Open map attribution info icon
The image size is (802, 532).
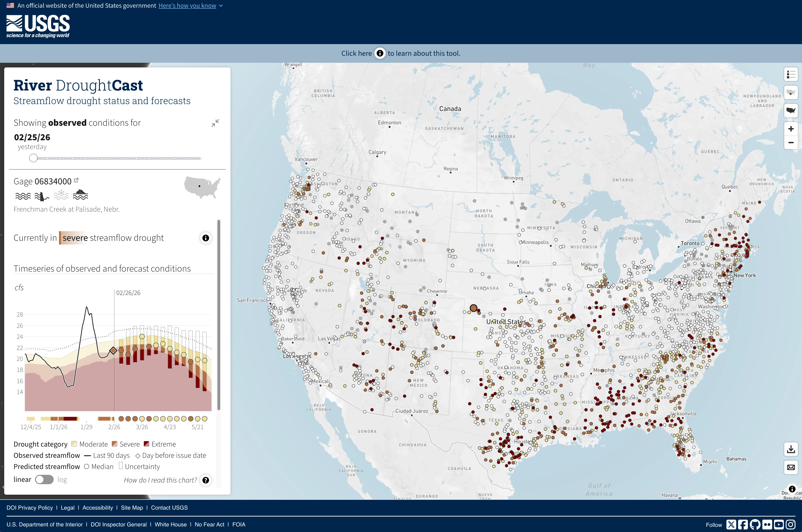coord(792,489)
